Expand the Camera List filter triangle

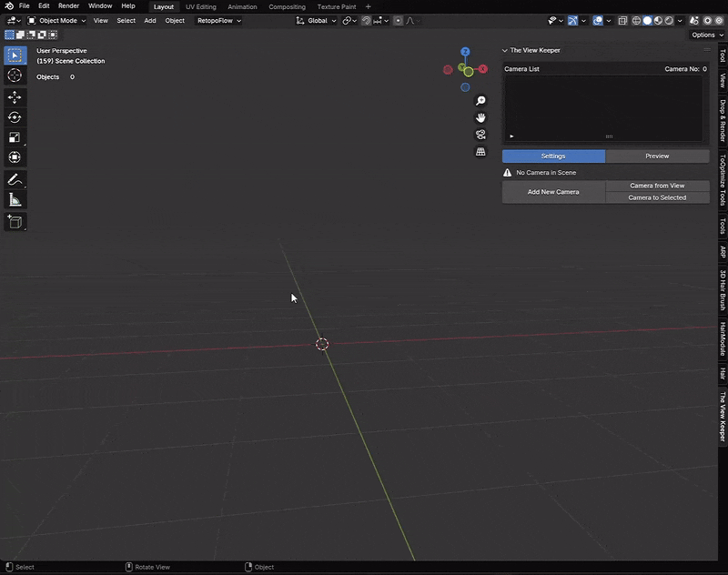[511, 136]
